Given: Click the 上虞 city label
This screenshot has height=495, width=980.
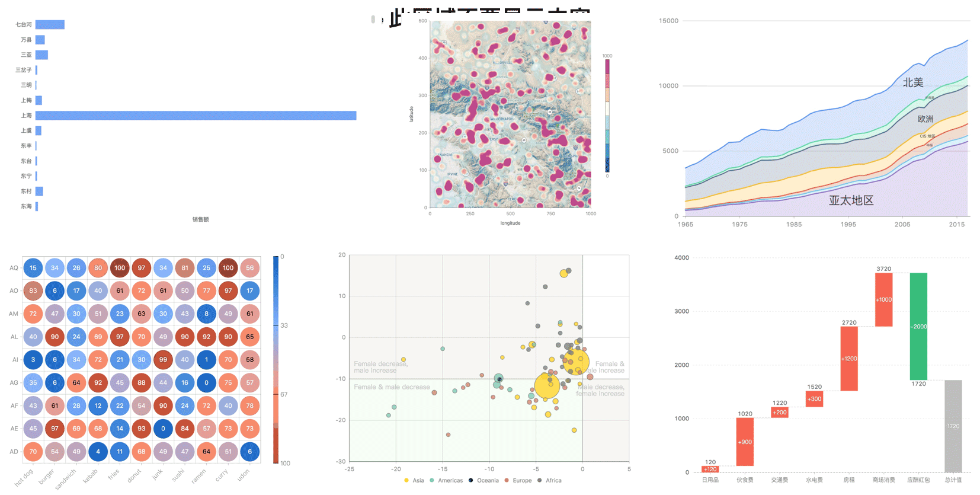Looking at the screenshot, I should click(x=26, y=130).
